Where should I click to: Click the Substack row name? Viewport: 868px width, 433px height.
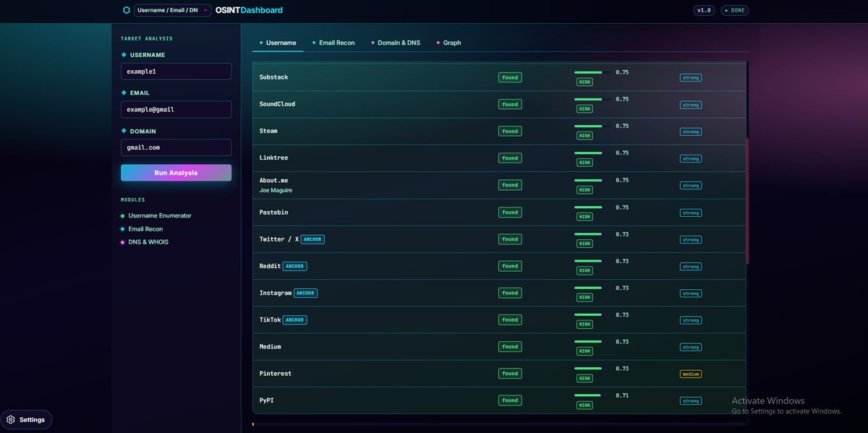click(274, 77)
